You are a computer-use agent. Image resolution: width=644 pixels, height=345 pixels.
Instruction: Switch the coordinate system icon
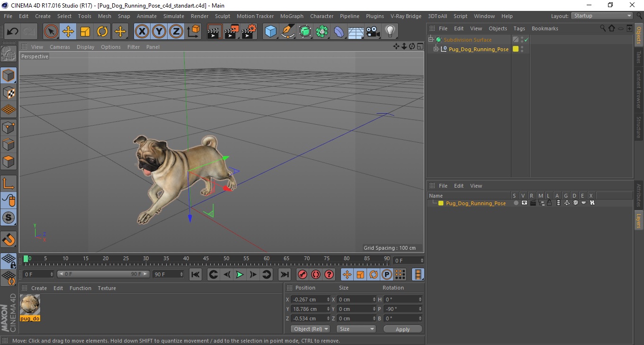pyautogui.click(x=193, y=32)
